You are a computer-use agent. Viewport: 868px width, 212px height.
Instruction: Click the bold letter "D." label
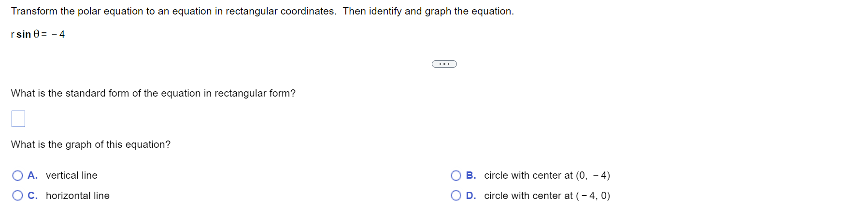click(x=471, y=196)
